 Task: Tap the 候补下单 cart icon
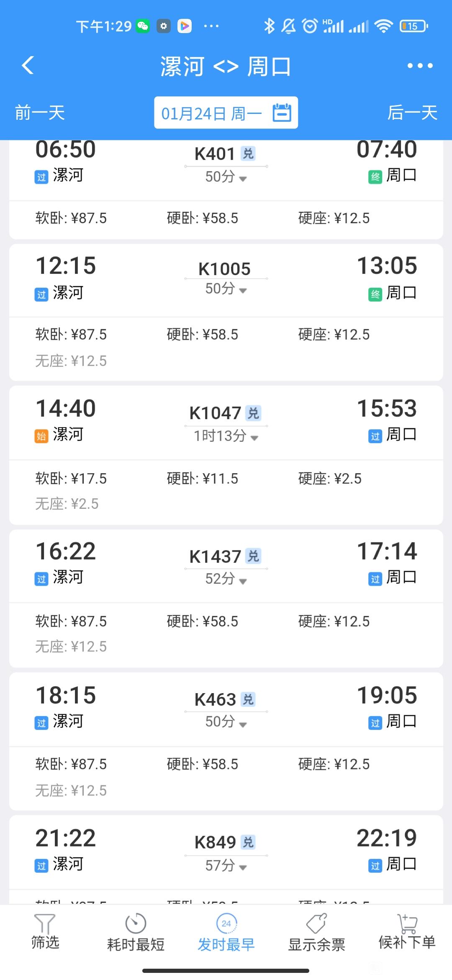coord(407,923)
